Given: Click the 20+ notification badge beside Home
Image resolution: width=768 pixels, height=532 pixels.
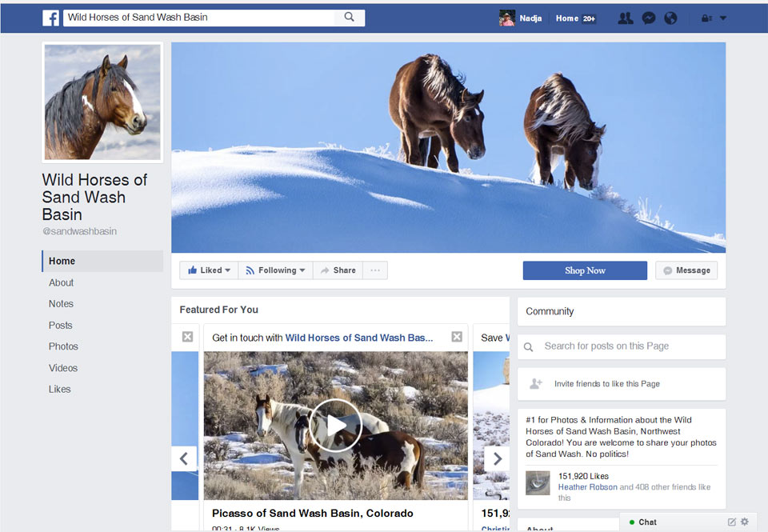Looking at the screenshot, I should 589,18.
